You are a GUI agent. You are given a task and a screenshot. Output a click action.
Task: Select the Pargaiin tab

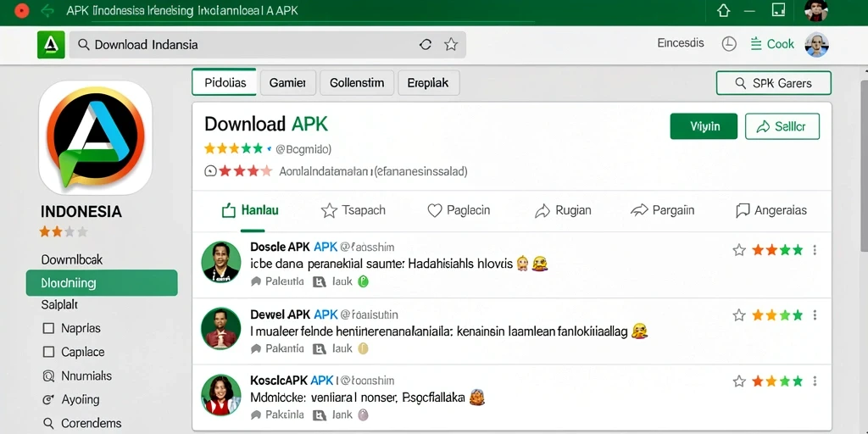[x=663, y=210]
